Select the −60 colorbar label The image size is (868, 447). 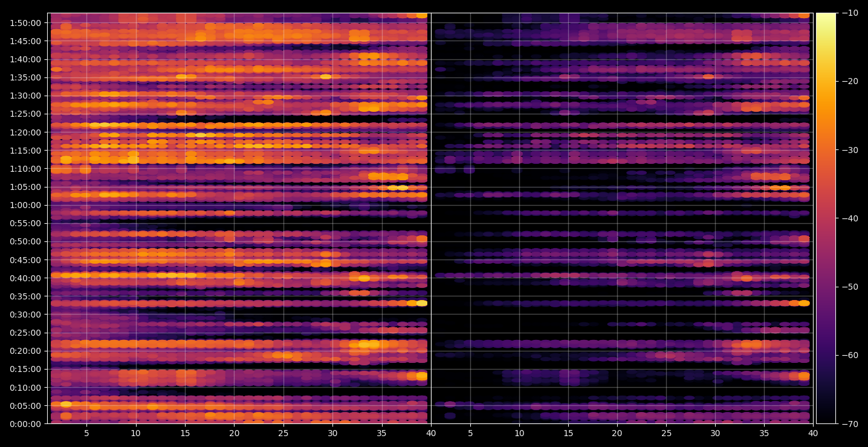click(x=850, y=355)
